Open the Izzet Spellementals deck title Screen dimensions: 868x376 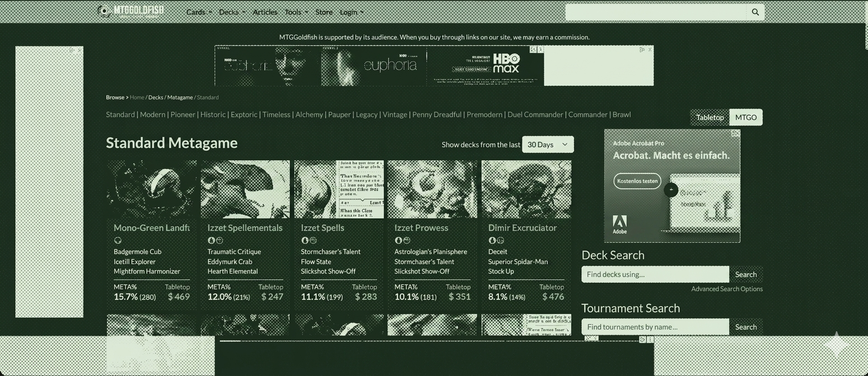point(245,228)
